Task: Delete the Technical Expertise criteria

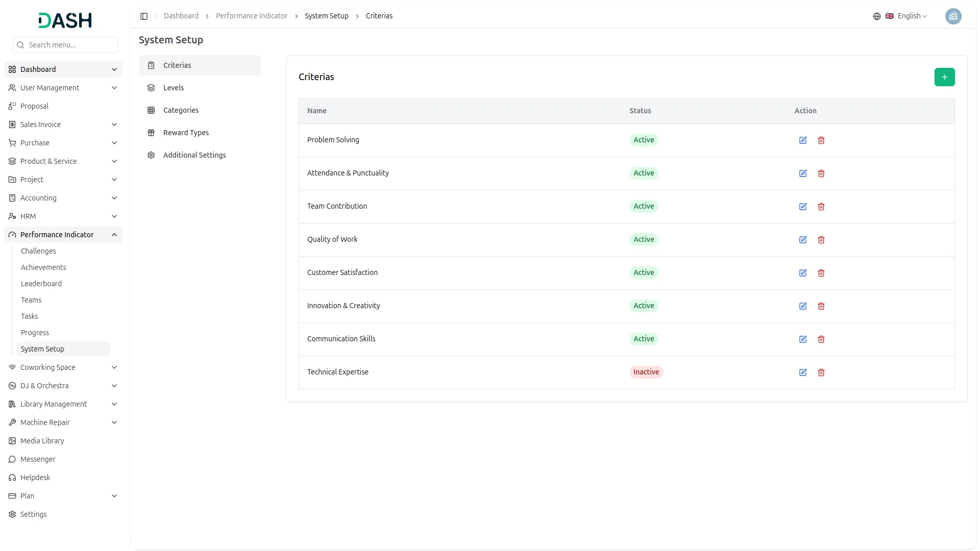Action: pyautogui.click(x=821, y=372)
